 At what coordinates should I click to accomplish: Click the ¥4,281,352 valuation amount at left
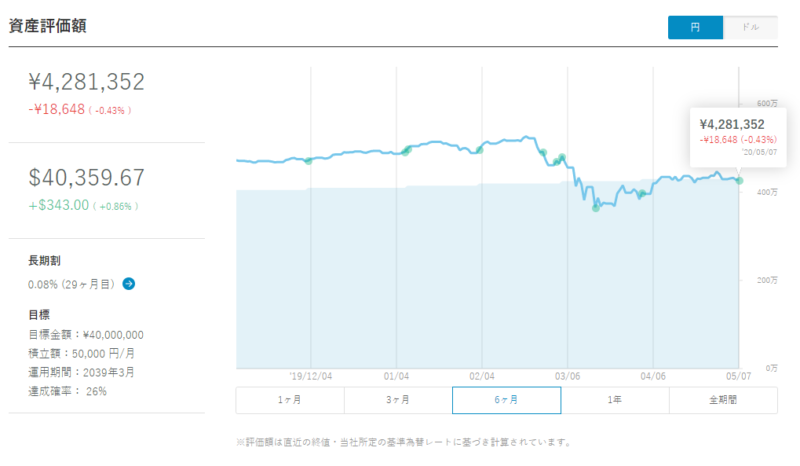(x=87, y=82)
